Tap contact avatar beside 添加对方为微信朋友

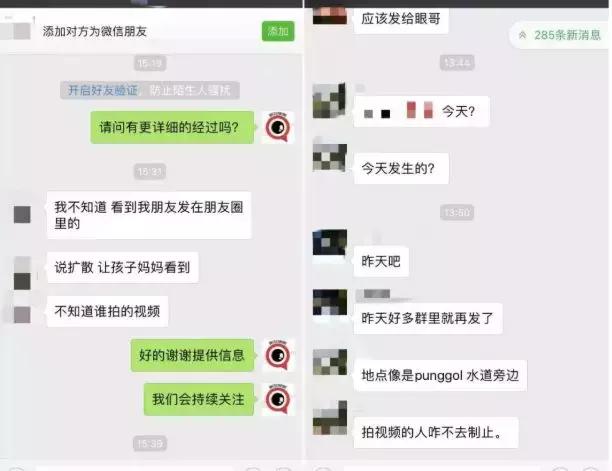pos(16,30)
